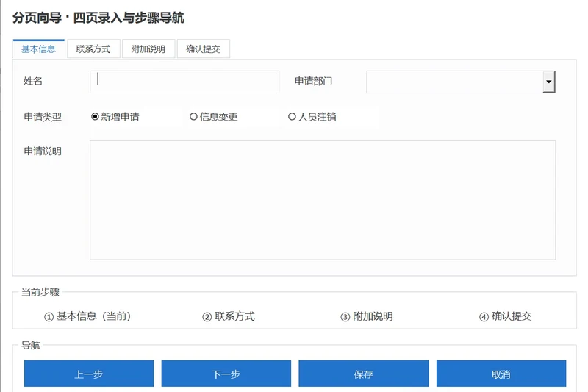This screenshot has height=392, width=588.
Task: Click the page title 分页向导 · 四页录入与步骤导航
Action: pyautogui.click(x=98, y=18)
